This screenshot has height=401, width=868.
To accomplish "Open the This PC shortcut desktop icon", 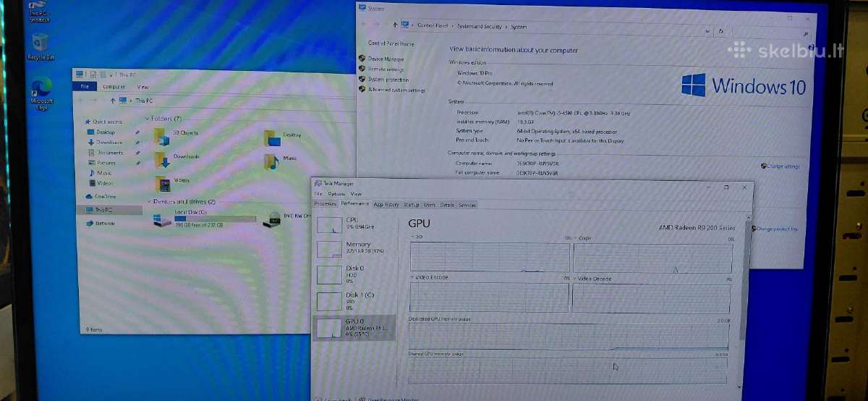I will 40,12.
